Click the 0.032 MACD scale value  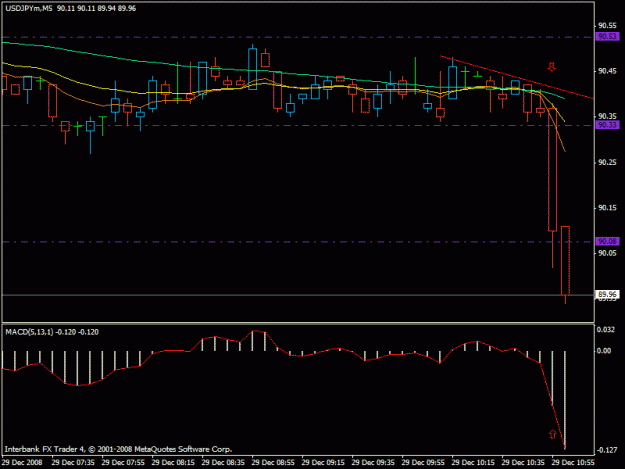[605, 330]
